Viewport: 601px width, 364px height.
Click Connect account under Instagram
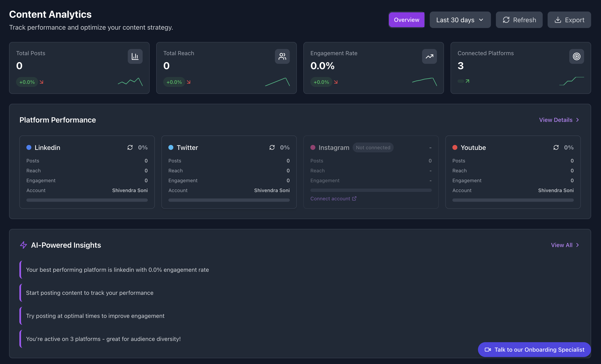(330, 198)
